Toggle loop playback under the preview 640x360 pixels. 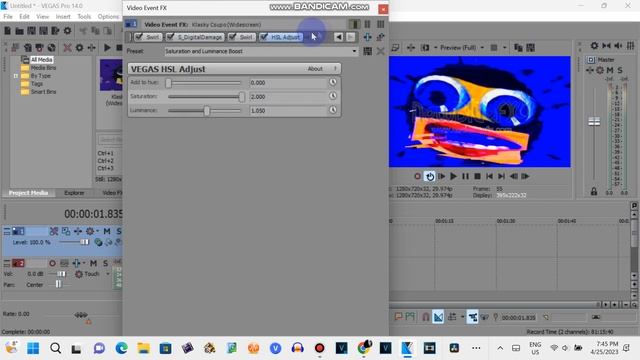[x=429, y=176]
